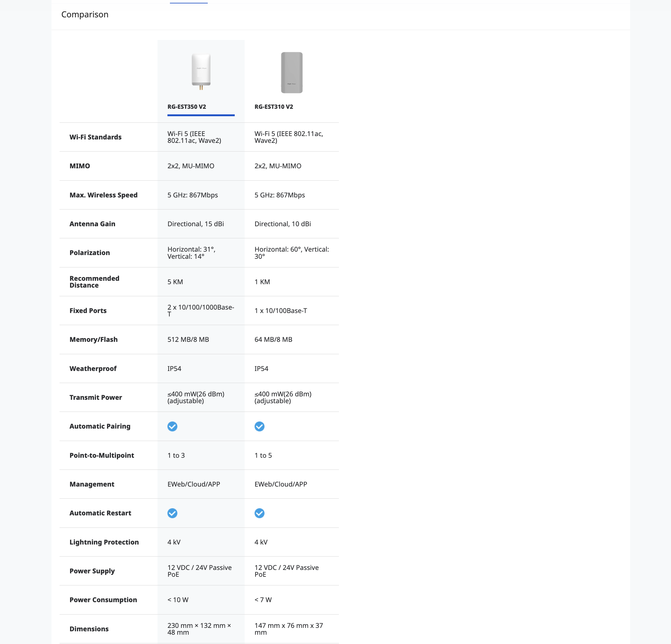
Task: Click the 5 KM distance value
Action: point(175,282)
